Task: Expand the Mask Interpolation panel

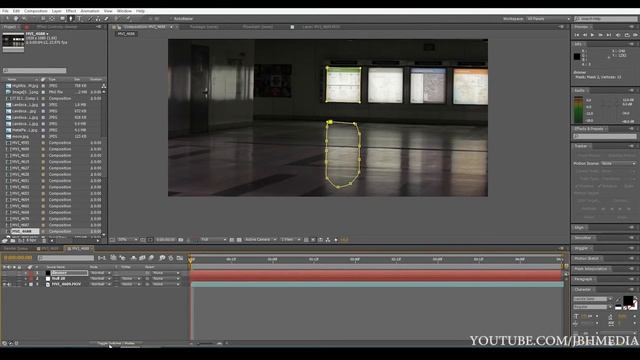Action: 591,269
